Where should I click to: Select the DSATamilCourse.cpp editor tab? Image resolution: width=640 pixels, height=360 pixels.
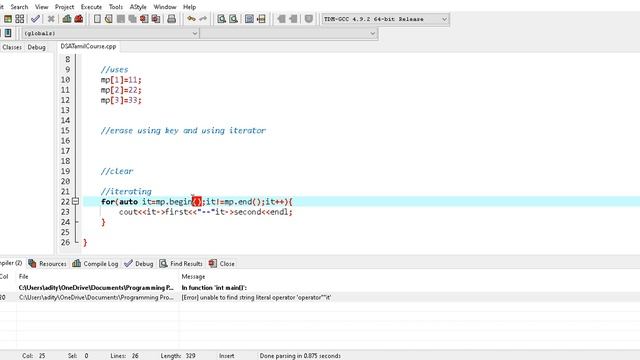[x=88, y=47]
